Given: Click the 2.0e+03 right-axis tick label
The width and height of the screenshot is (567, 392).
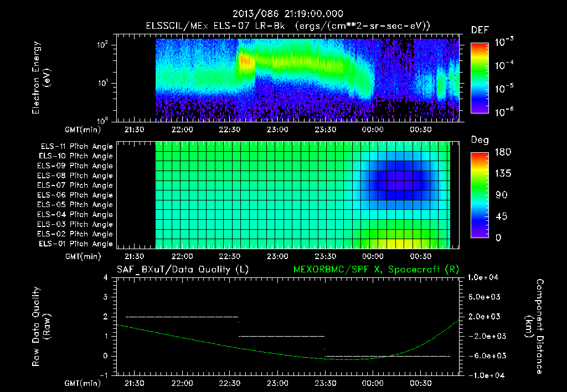Looking at the screenshot, I should click(484, 317).
